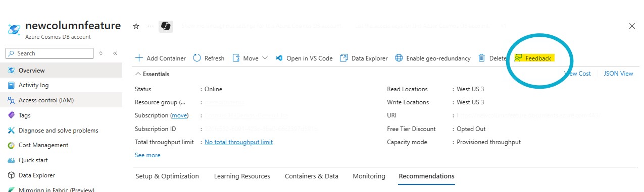Image resolution: width=644 pixels, height=192 pixels.
Task: Select the Recommendations tab
Action: [x=426, y=176]
